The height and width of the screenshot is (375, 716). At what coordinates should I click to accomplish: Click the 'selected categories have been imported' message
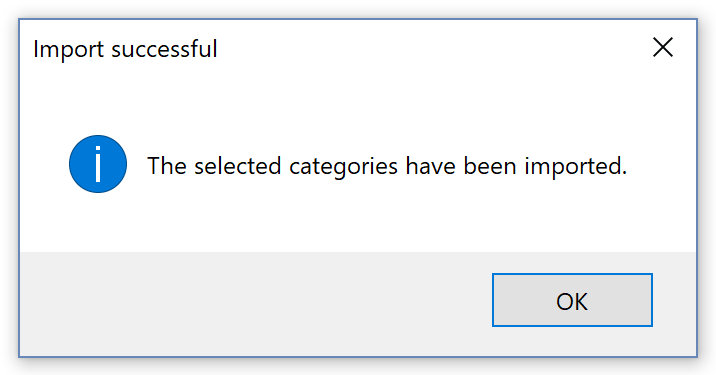tap(387, 166)
